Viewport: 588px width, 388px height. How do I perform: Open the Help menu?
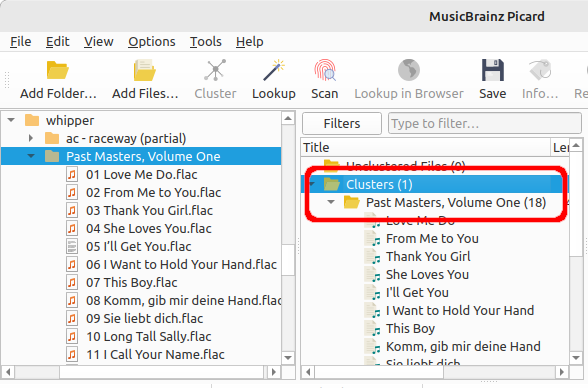tap(249, 42)
